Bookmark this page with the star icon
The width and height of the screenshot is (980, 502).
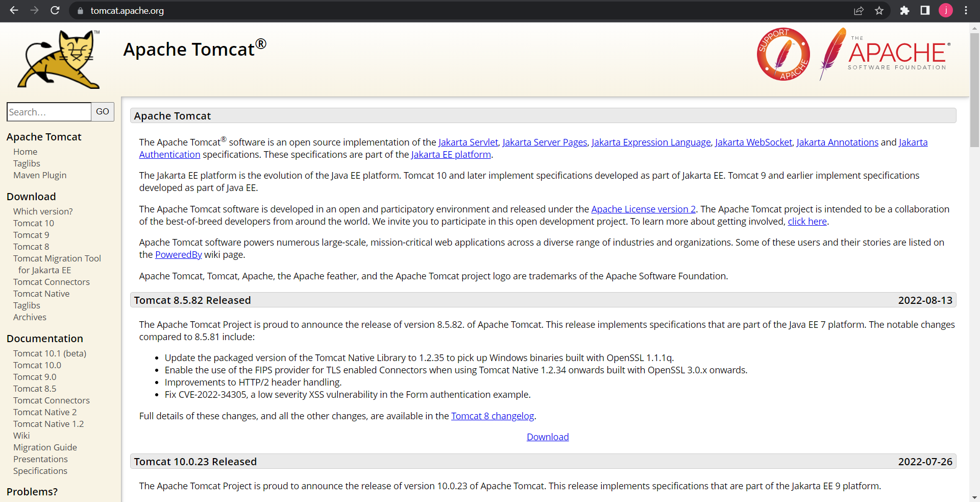[879, 11]
